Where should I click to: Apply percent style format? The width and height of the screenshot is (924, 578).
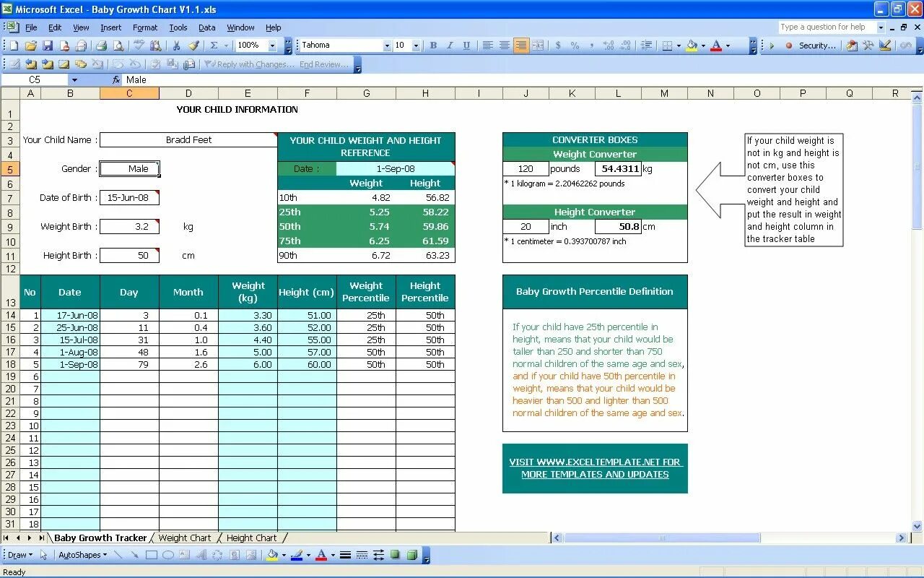pos(575,46)
